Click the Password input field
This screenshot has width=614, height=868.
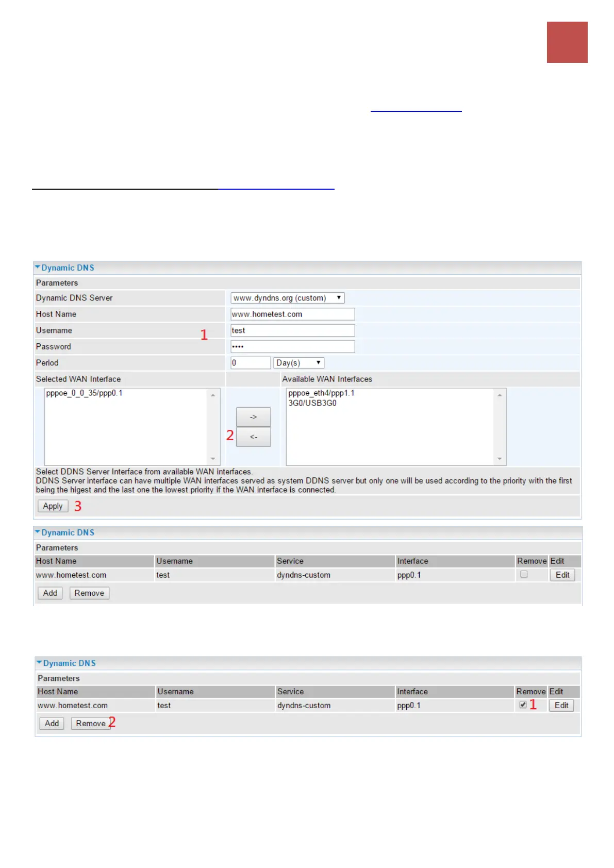[x=292, y=346]
